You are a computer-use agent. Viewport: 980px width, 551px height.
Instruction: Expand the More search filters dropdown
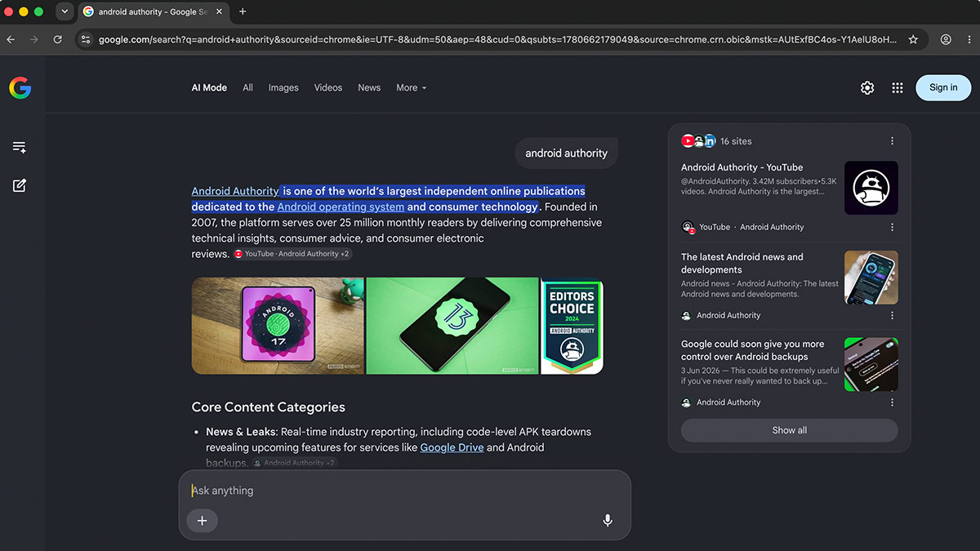tap(412, 88)
